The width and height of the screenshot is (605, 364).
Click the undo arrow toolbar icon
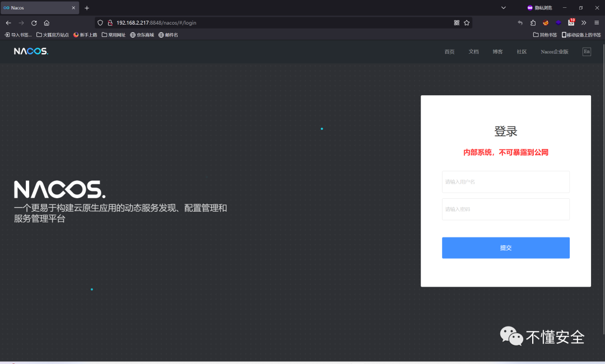point(520,23)
